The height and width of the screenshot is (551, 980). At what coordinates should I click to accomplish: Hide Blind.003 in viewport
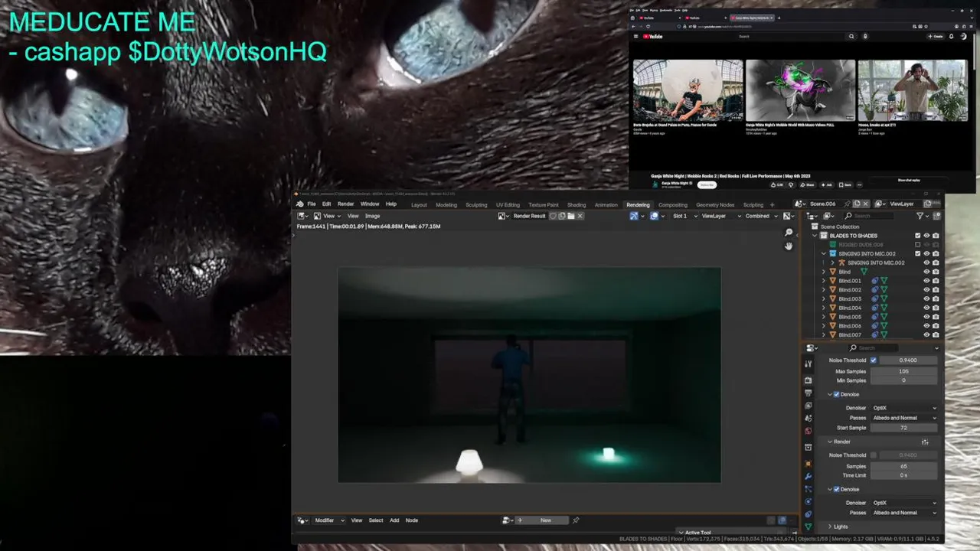tap(926, 298)
